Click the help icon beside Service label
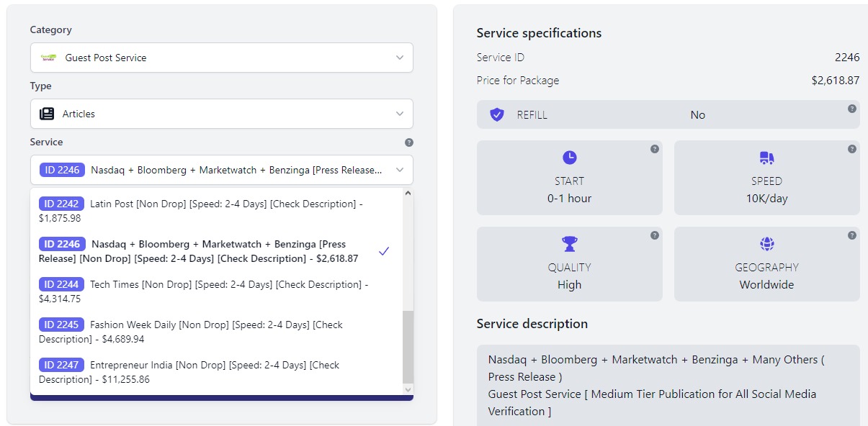Screen dimensions: 868x426 click(408, 142)
